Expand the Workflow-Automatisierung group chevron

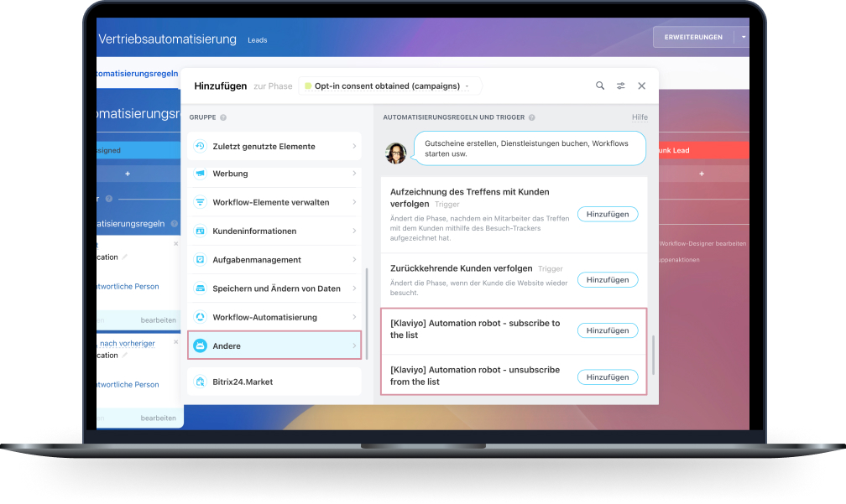click(354, 317)
